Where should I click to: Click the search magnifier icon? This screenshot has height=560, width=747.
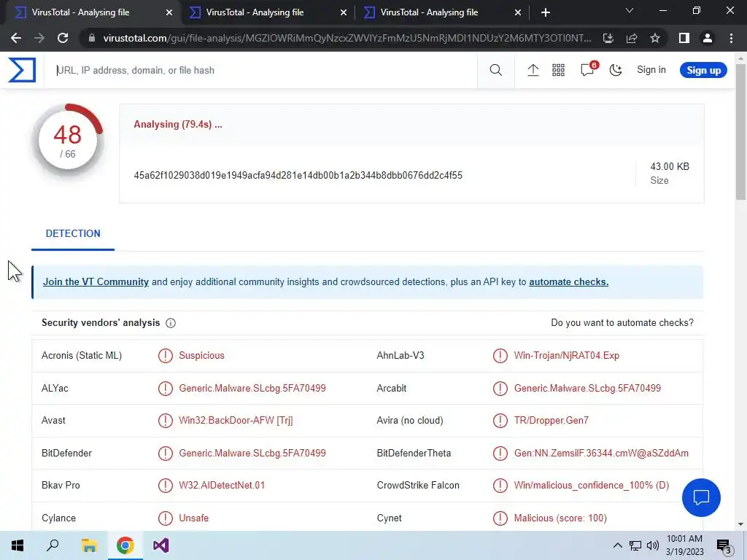click(496, 70)
